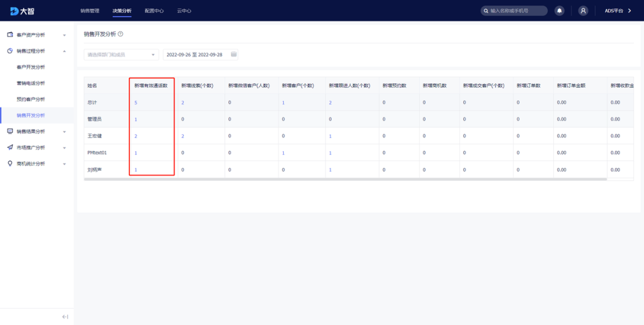The width and height of the screenshot is (644, 325).
Task: Go to the 云中心 top menu
Action: click(184, 11)
